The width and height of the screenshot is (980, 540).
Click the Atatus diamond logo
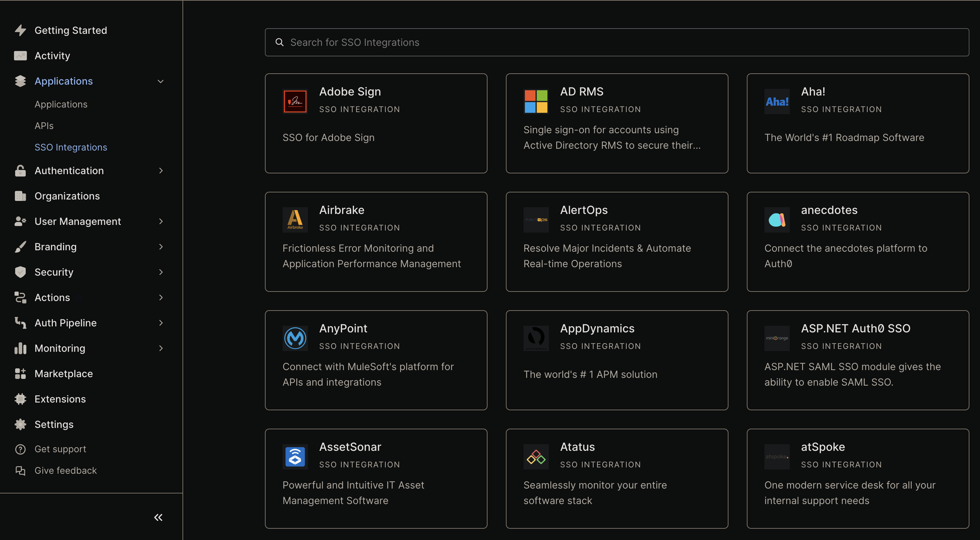click(536, 456)
